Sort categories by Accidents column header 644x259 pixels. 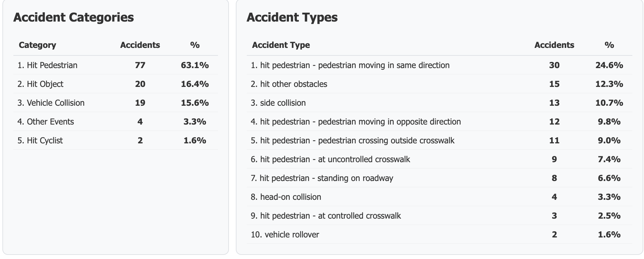[x=140, y=45]
